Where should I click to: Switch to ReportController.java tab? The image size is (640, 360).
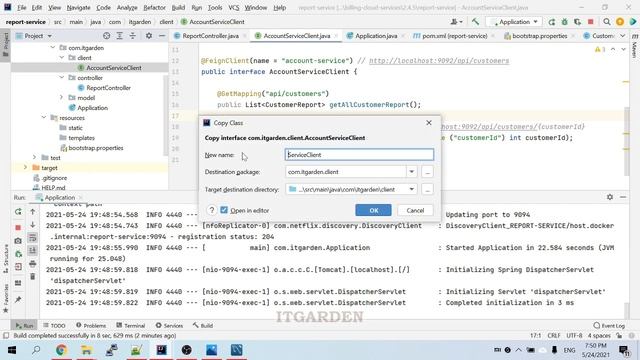[x=210, y=36]
